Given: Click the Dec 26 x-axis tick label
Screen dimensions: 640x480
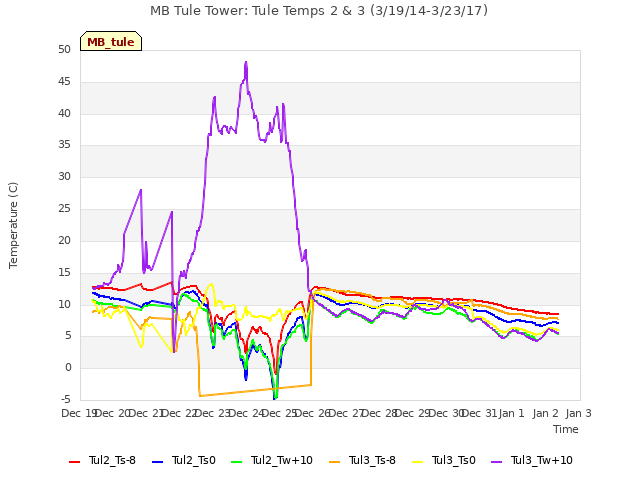Looking at the screenshot, I should [313, 413].
